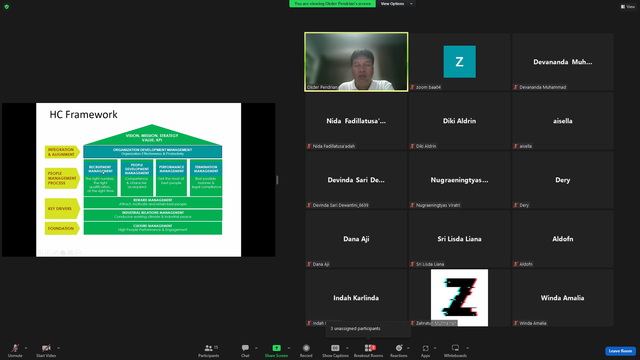The width and height of the screenshot is (640, 360).
Task: Unmute the microphone
Action: 15,350
